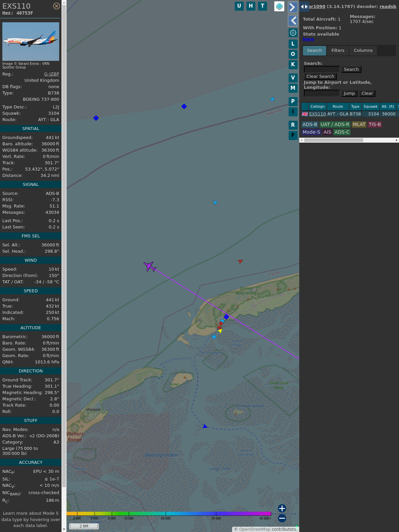Expand sidebar with right chevron arrow
The width and height of the screenshot is (399, 532).
pyautogui.click(x=293, y=7)
